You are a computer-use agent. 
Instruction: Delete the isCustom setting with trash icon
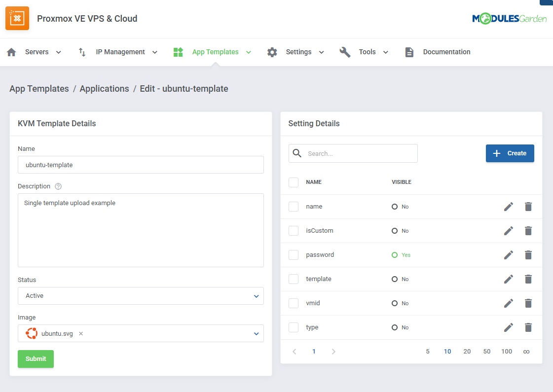point(528,231)
